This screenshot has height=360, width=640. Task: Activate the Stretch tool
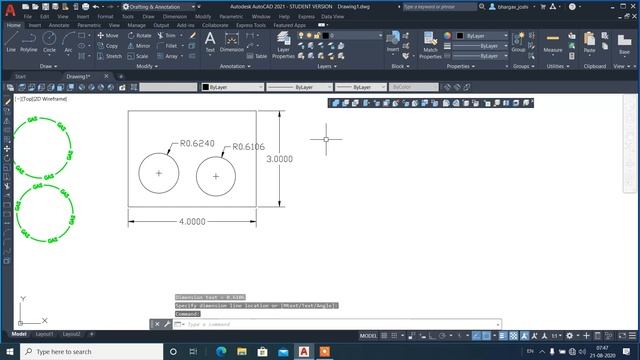click(x=109, y=56)
